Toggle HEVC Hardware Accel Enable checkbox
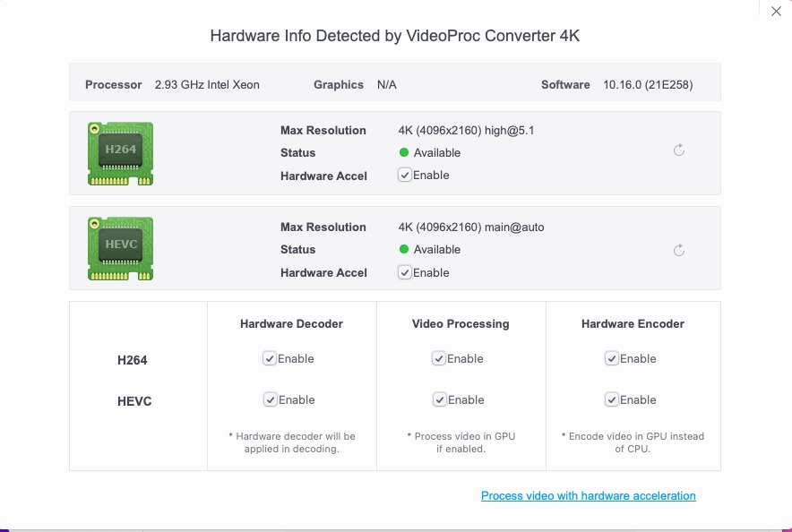 point(406,273)
